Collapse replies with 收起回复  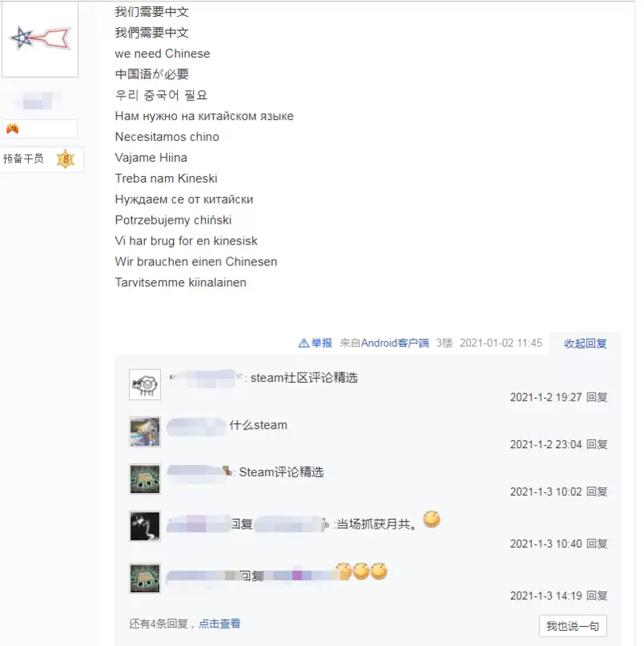(585, 344)
